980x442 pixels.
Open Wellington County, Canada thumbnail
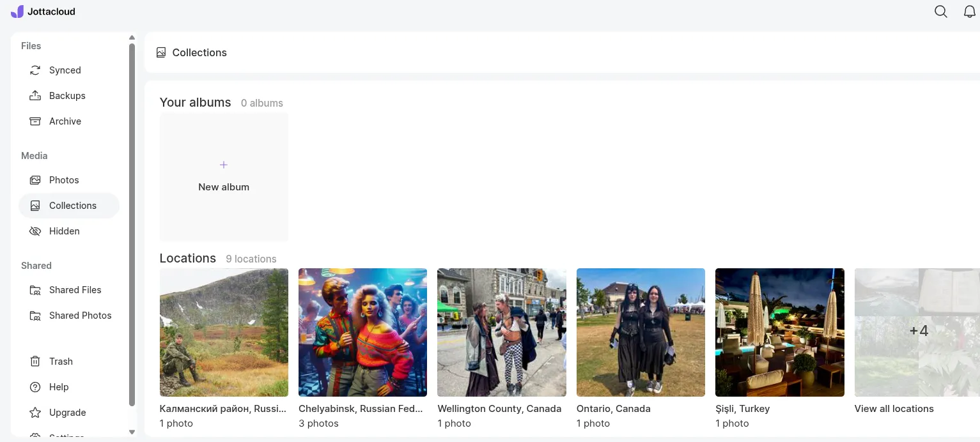502,332
